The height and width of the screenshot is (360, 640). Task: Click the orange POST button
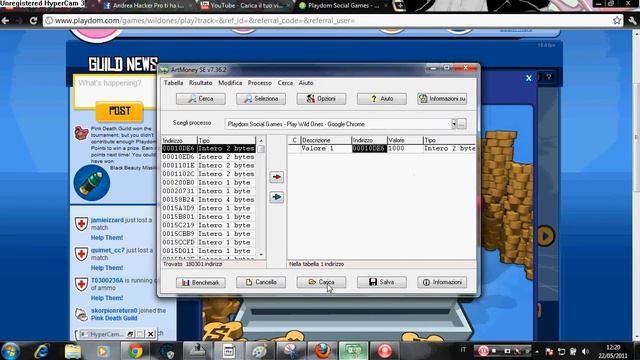(120, 111)
